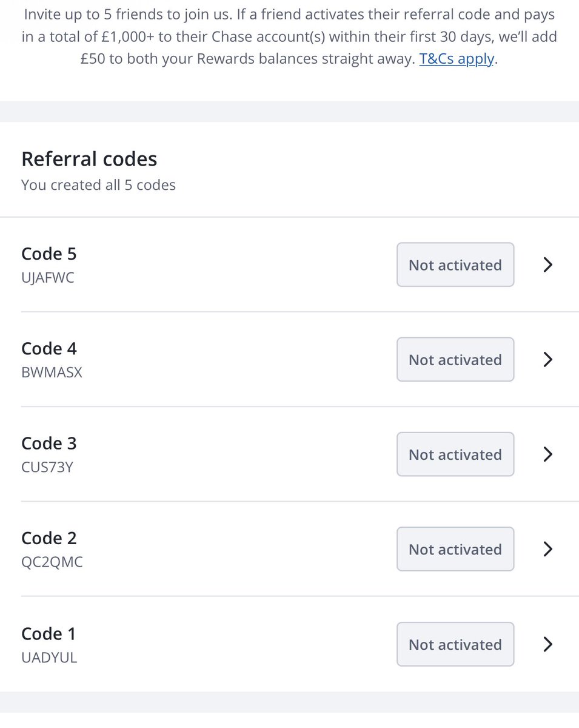Expand Code 2 chevron arrow
This screenshot has height=728, width=579.
pyautogui.click(x=548, y=549)
